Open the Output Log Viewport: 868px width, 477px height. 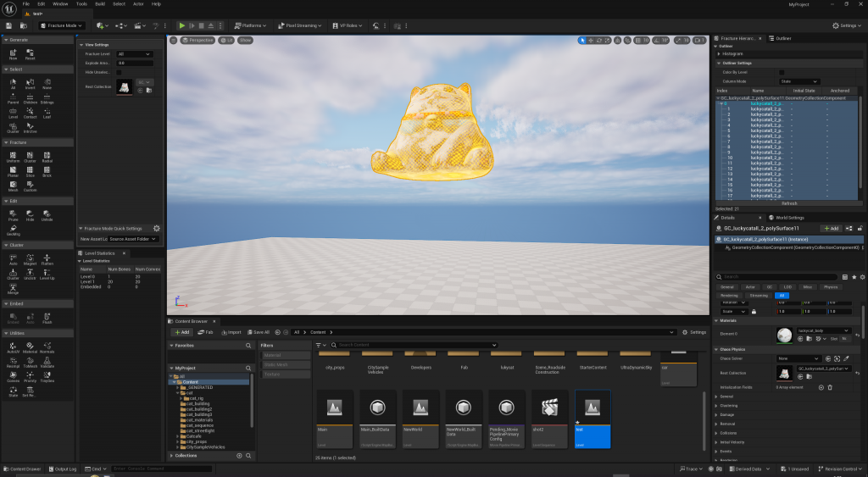(63, 469)
